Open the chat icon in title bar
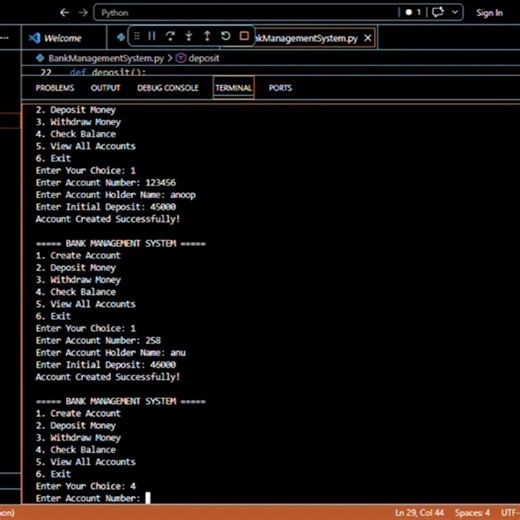 point(438,12)
